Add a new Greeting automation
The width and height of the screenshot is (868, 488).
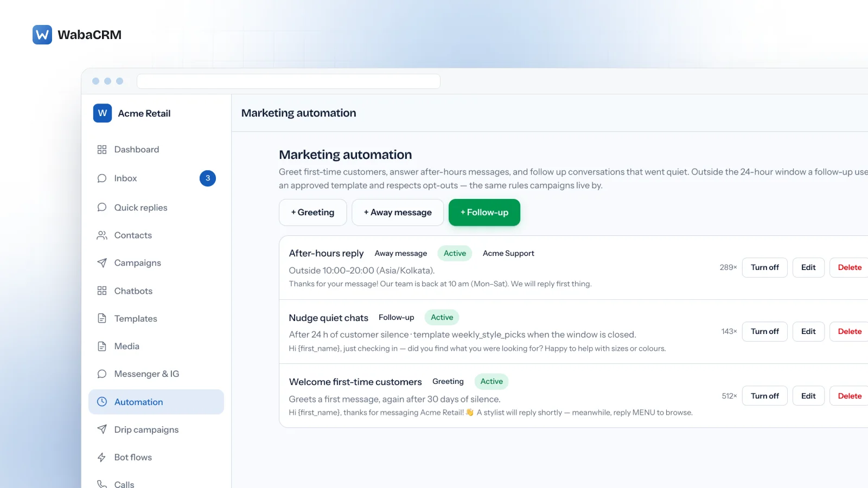click(313, 213)
